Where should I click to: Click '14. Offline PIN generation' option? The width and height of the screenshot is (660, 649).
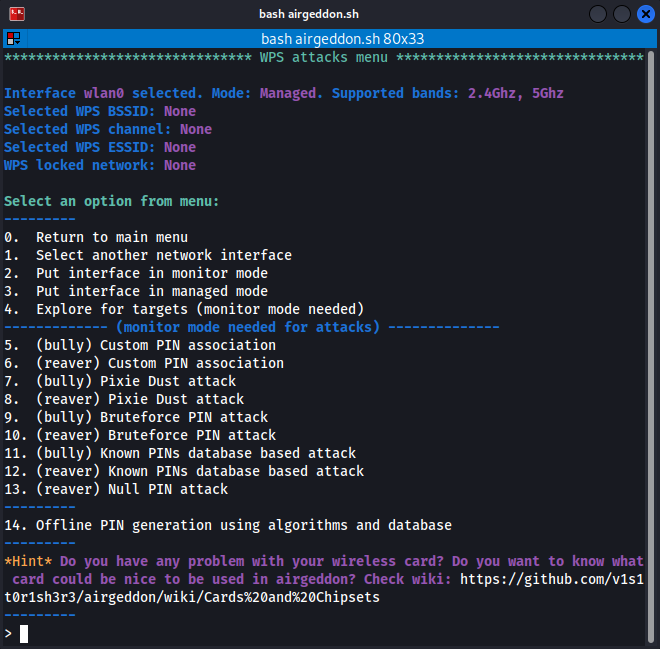(228, 526)
